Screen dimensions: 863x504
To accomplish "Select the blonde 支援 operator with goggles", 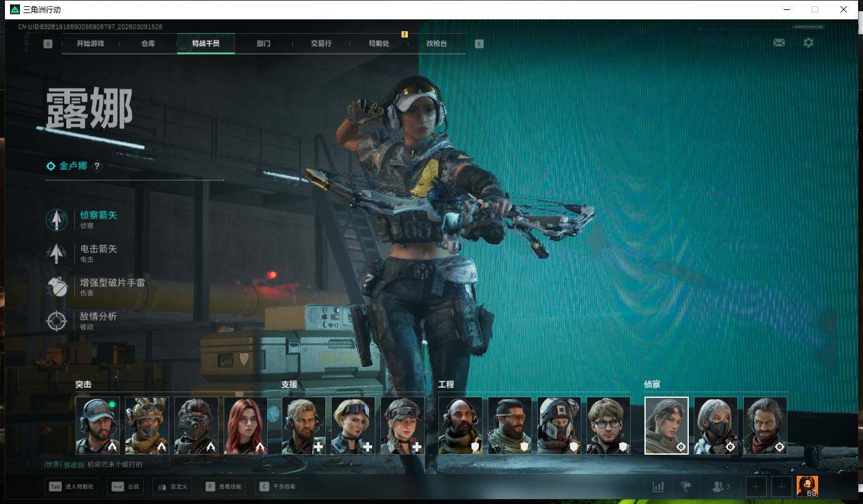I will pos(353,425).
